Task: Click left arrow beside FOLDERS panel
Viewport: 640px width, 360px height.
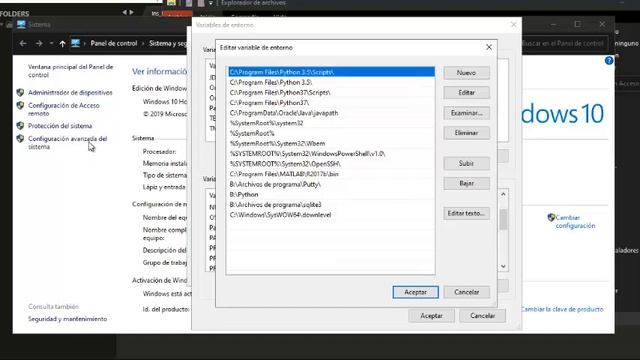Action: (124, 12)
